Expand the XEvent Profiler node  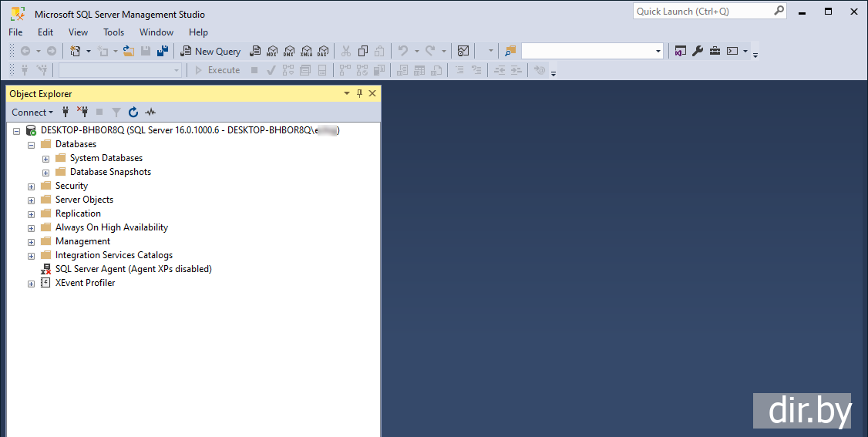tap(31, 283)
